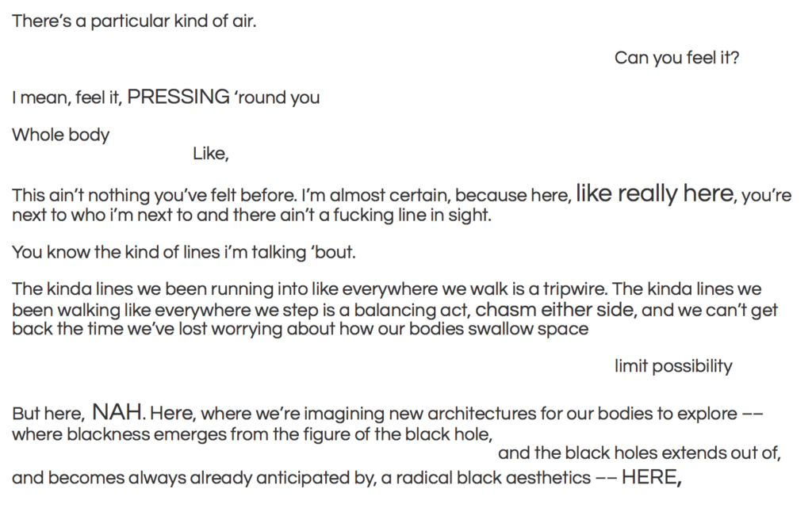Screen dimensions: 812x508
Task: Click the large phrase "like really here"
Action: (655, 193)
